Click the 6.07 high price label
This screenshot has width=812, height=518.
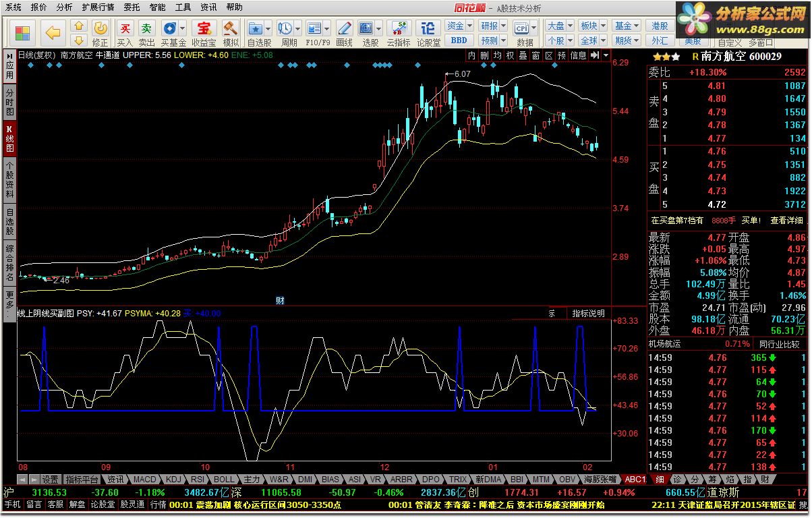pyautogui.click(x=463, y=74)
